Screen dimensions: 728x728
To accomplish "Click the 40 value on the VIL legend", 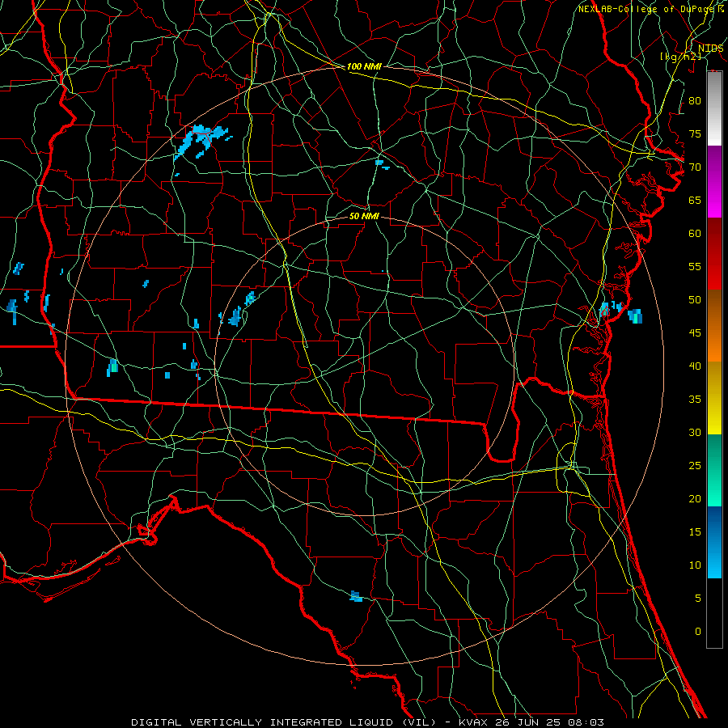I will pyautogui.click(x=695, y=366).
